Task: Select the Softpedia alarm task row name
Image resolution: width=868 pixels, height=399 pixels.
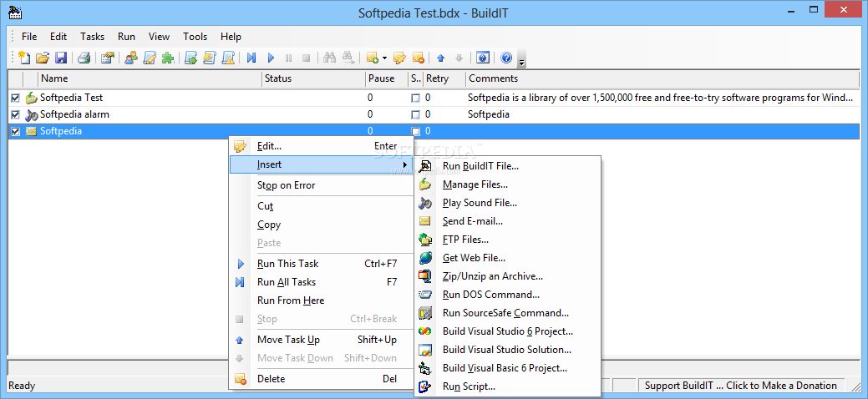Action: pyautogui.click(x=74, y=114)
